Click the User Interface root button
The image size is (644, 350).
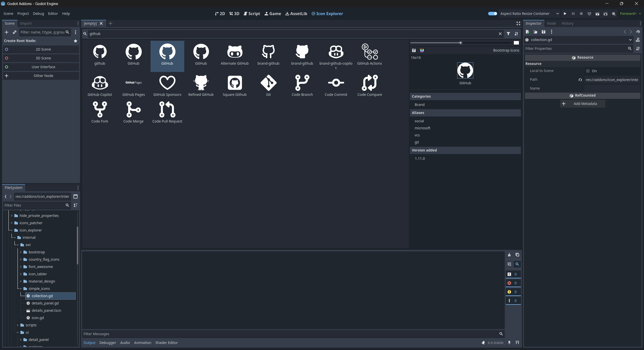pyautogui.click(x=41, y=67)
